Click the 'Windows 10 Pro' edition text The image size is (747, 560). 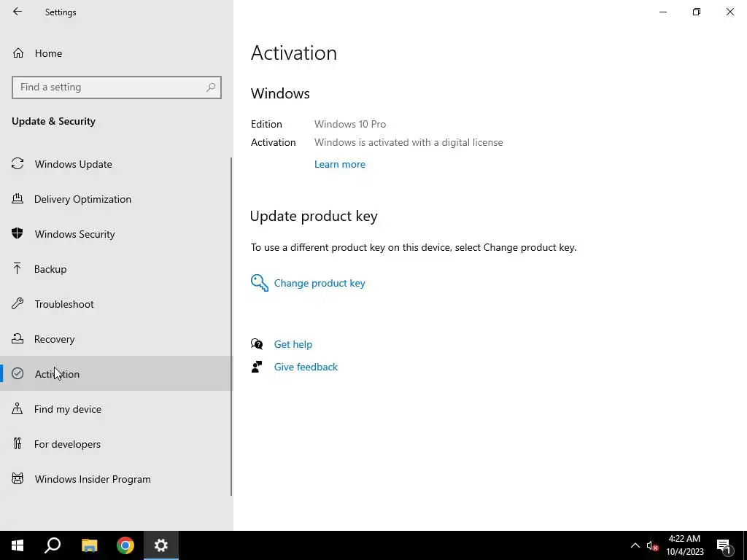(x=350, y=124)
